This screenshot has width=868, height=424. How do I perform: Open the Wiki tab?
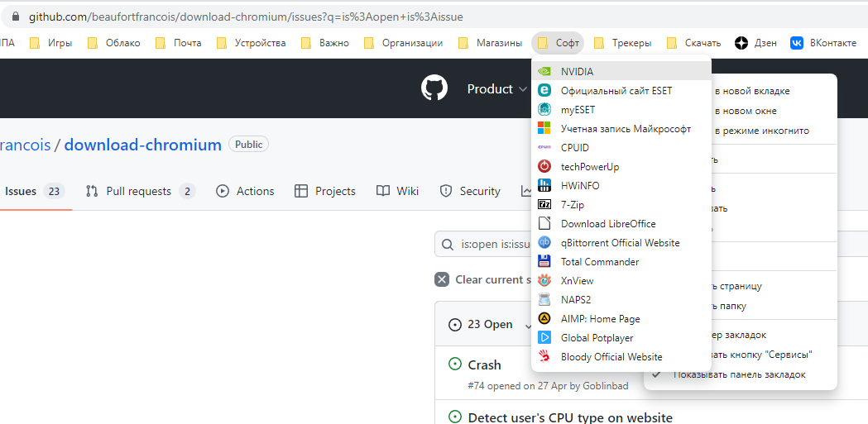(397, 191)
